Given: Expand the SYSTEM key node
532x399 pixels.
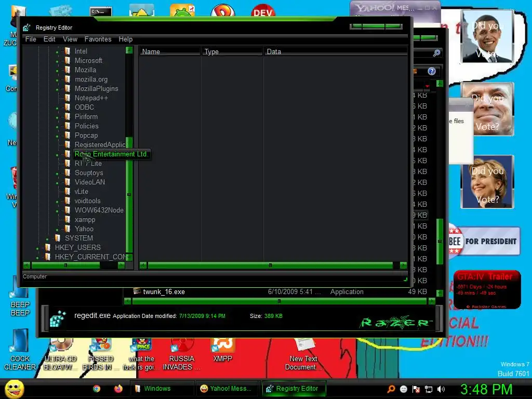Looking at the screenshot, I should [47, 239].
